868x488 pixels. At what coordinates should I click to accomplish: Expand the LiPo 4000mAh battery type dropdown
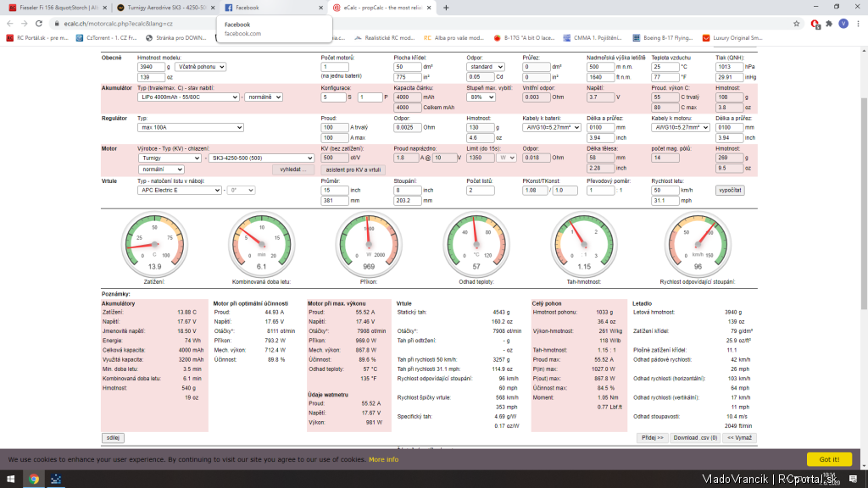click(188, 97)
